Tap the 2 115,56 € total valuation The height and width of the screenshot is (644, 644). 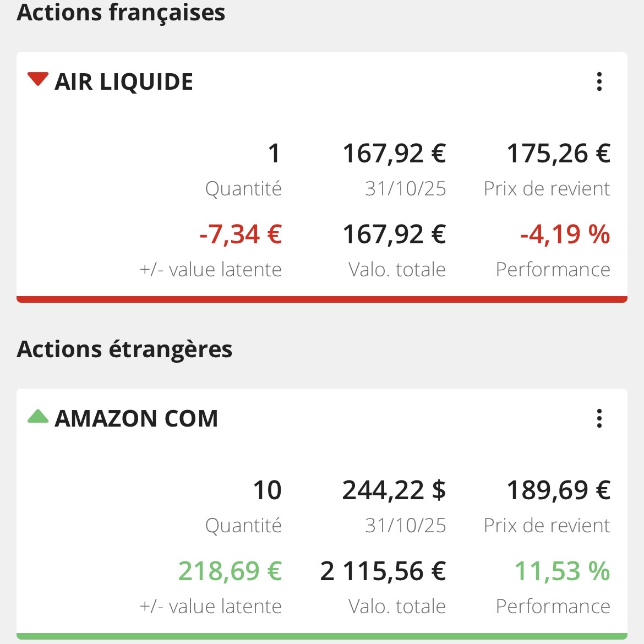[383, 571]
